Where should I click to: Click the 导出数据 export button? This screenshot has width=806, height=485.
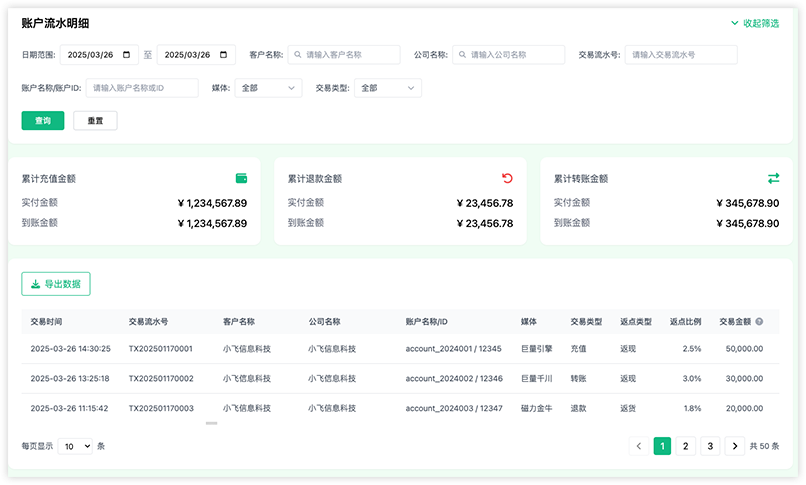[x=56, y=284]
